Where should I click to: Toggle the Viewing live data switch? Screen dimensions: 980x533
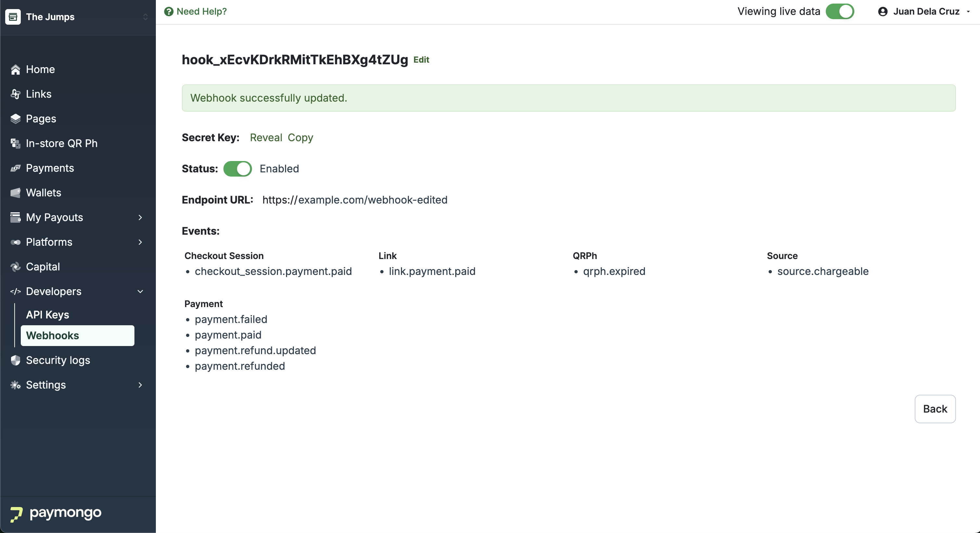click(840, 11)
